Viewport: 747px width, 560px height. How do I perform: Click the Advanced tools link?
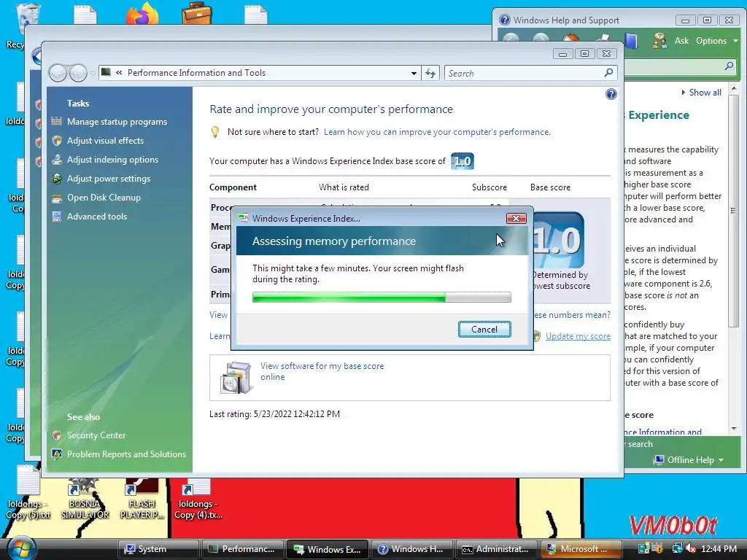pyautogui.click(x=97, y=217)
